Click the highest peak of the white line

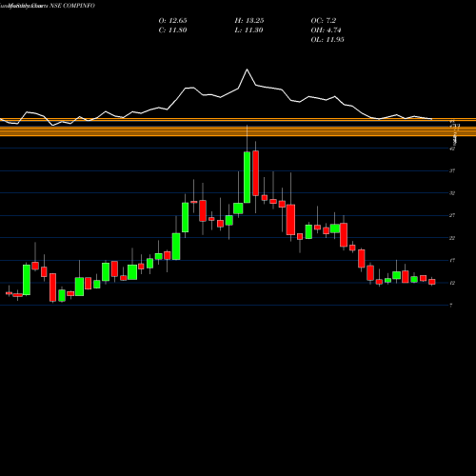247,69
